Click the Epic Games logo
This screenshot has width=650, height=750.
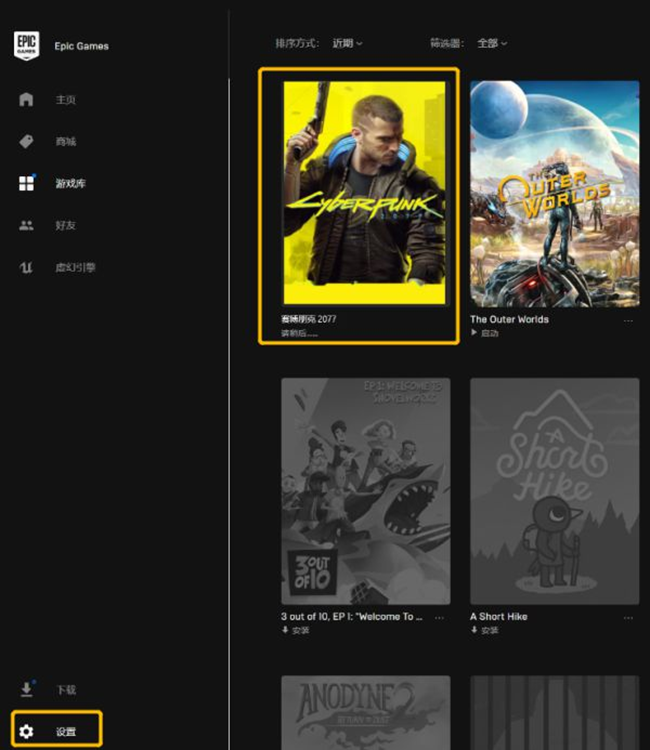tap(26, 45)
